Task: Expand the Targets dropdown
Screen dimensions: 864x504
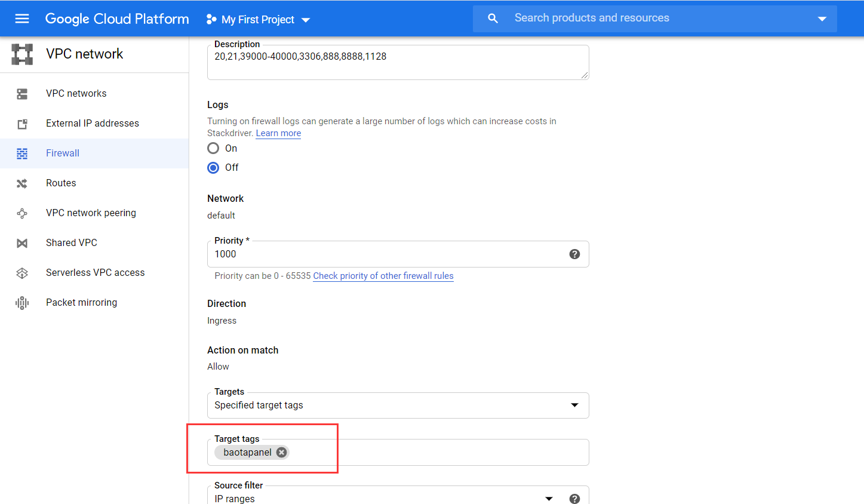Action: click(574, 405)
